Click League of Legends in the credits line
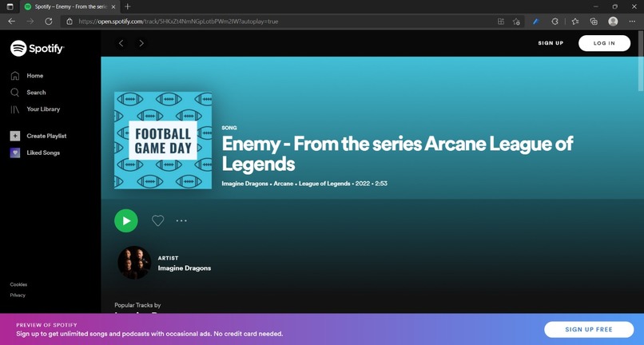This screenshot has width=644, height=345. point(324,184)
